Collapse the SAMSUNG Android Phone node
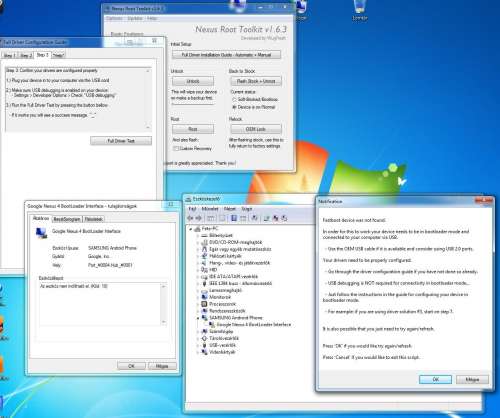 198,318
